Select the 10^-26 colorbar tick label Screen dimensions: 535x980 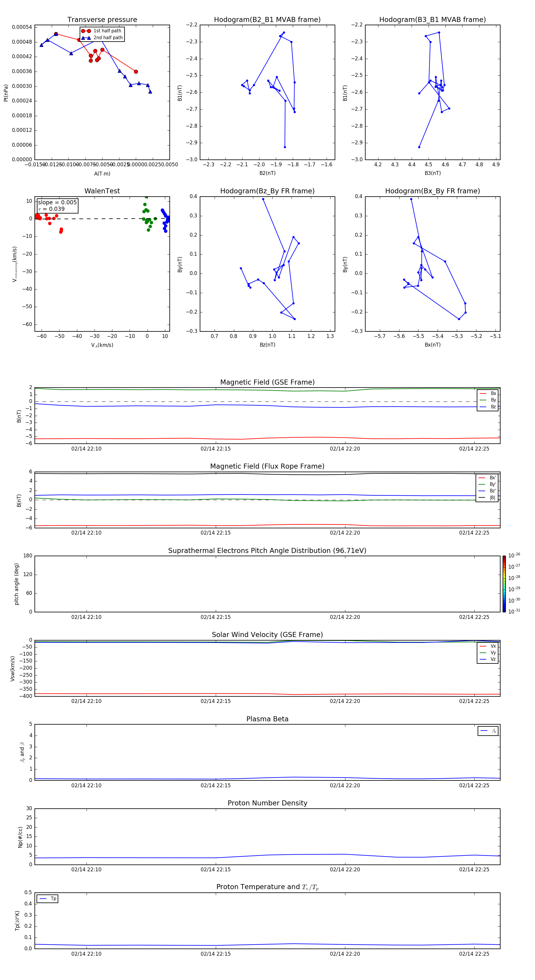click(514, 555)
